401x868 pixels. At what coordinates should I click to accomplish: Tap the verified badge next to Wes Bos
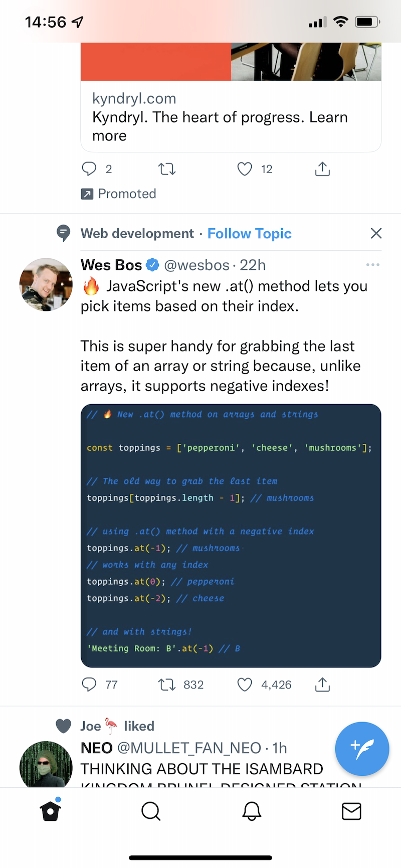[152, 265]
